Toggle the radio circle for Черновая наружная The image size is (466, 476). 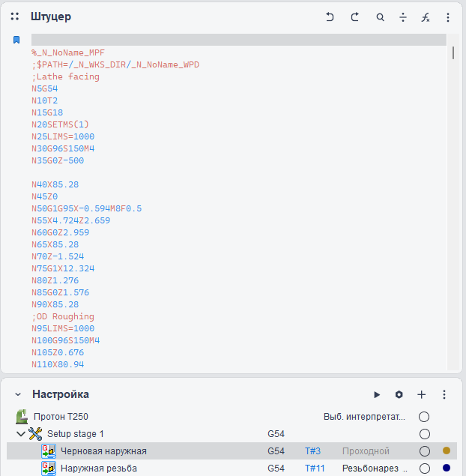(x=424, y=451)
